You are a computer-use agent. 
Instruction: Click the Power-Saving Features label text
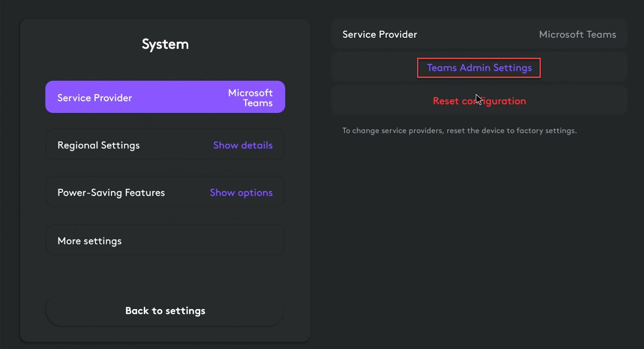tap(111, 193)
